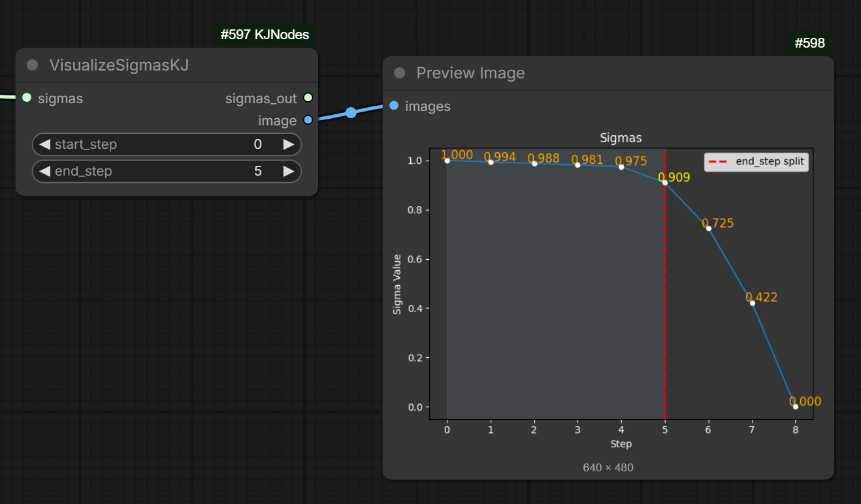The height and width of the screenshot is (504, 861).
Task: Click the 0.975 sigma label
Action: point(631,161)
